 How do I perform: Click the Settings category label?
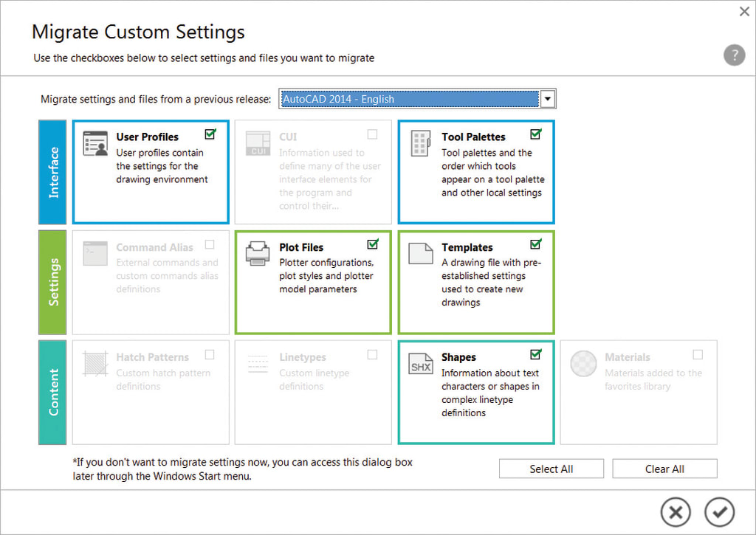coord(52,282)
